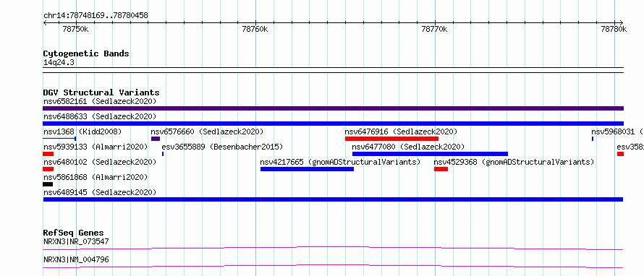Click the 78780k ruler position
The height and width of the screenshot is (276, 644).
614,29
